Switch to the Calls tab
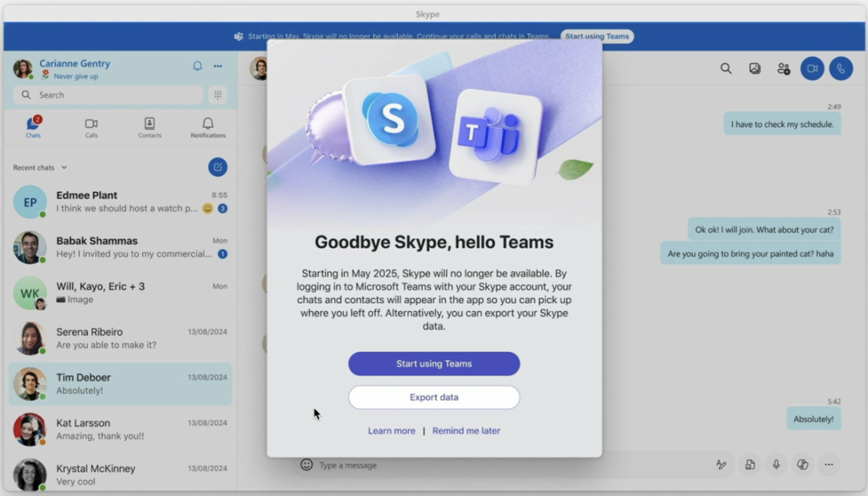Viewport: 868px width, 496px height. 92,127
